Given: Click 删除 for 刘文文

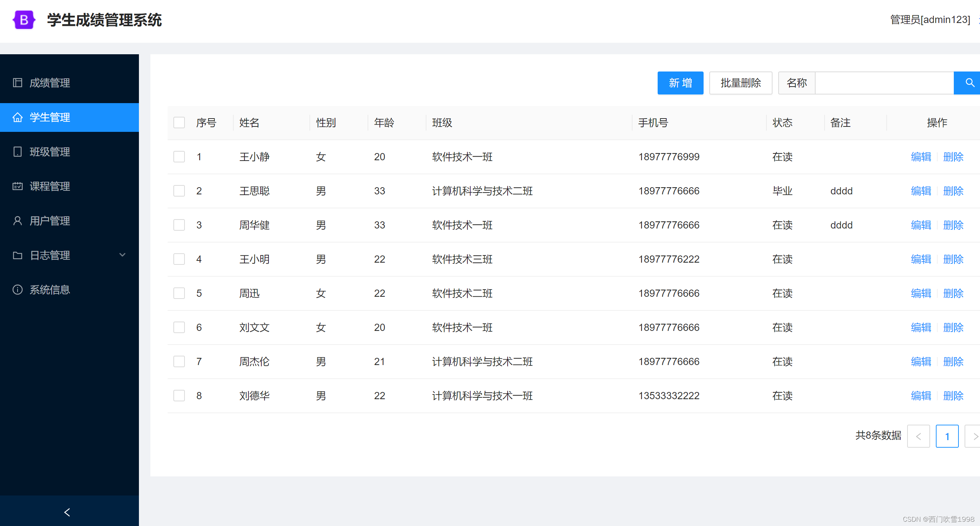Looking at the screenshot, I should [x=953, y=327].
